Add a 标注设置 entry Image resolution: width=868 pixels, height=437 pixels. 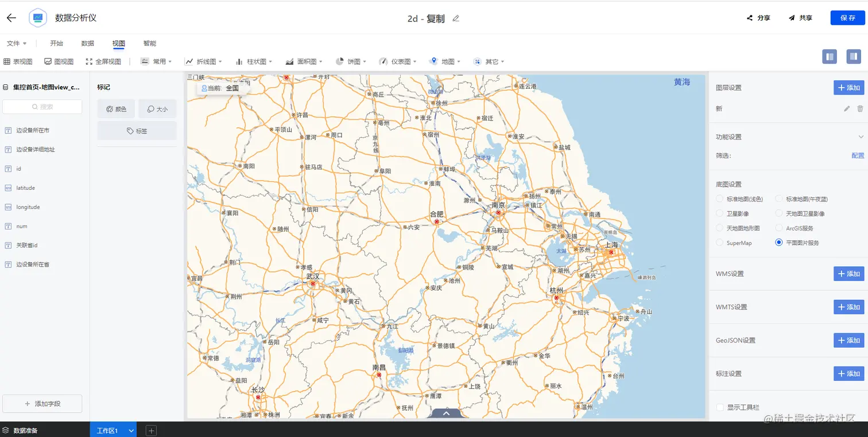click(848, 373)
